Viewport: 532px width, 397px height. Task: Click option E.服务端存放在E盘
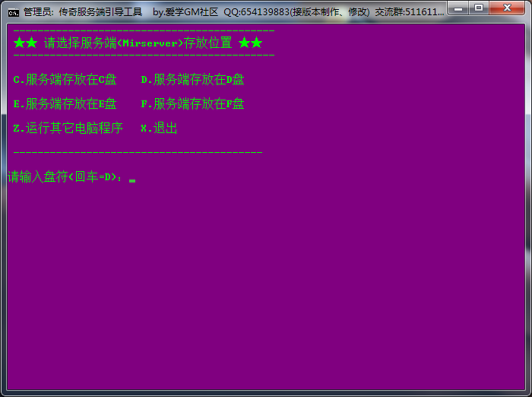pyautogui.click(x=65, y=104)
